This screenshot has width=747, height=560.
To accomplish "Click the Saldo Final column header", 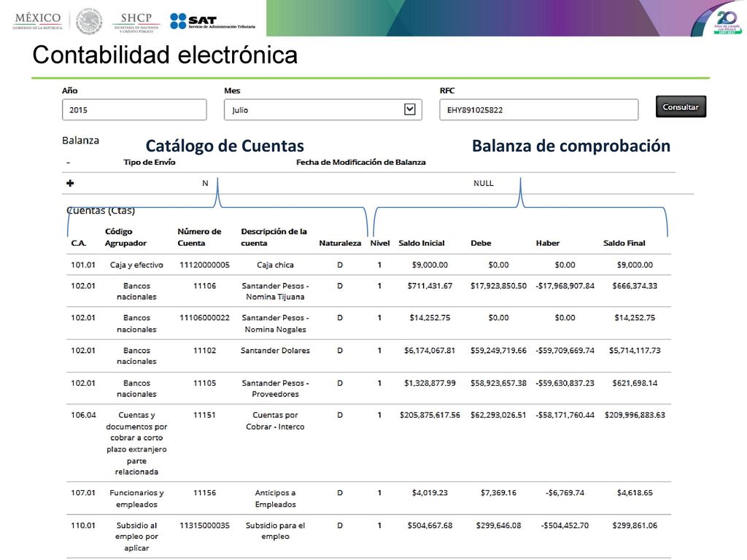I will (624, 243).
